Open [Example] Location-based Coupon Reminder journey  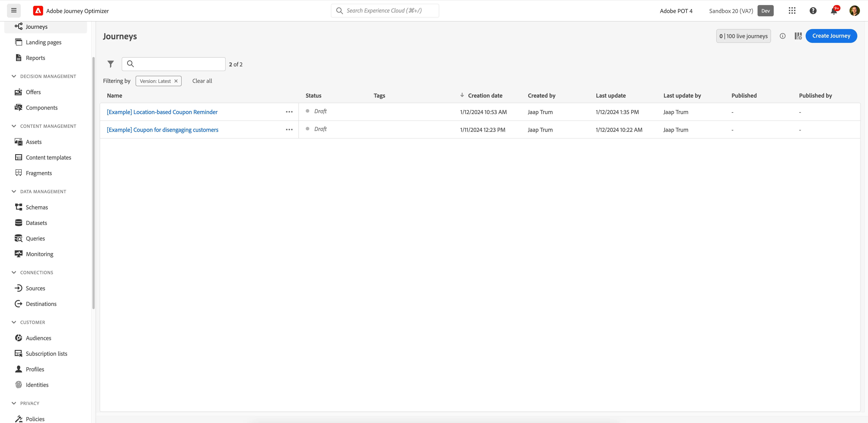coord(162,112)
